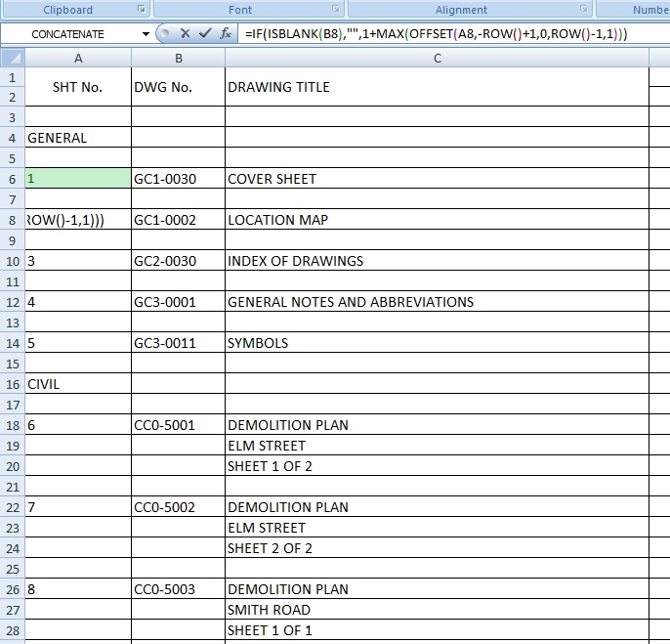Select the LOCATION MAP cell

coord(438,219)
